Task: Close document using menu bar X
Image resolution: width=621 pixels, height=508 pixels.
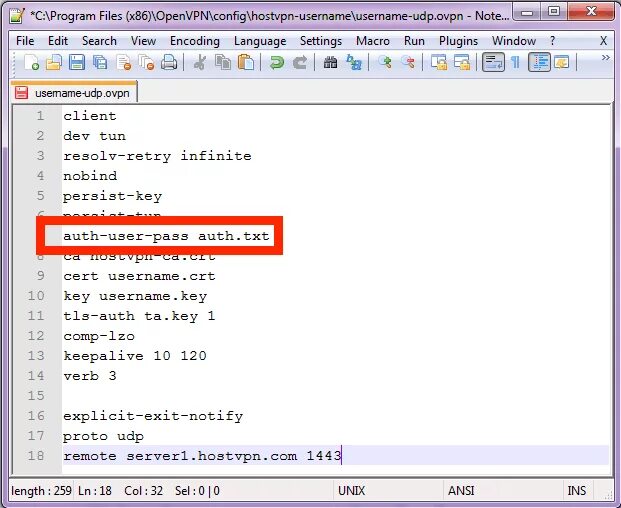Action: pyautogui.click(x=603, y=41)
